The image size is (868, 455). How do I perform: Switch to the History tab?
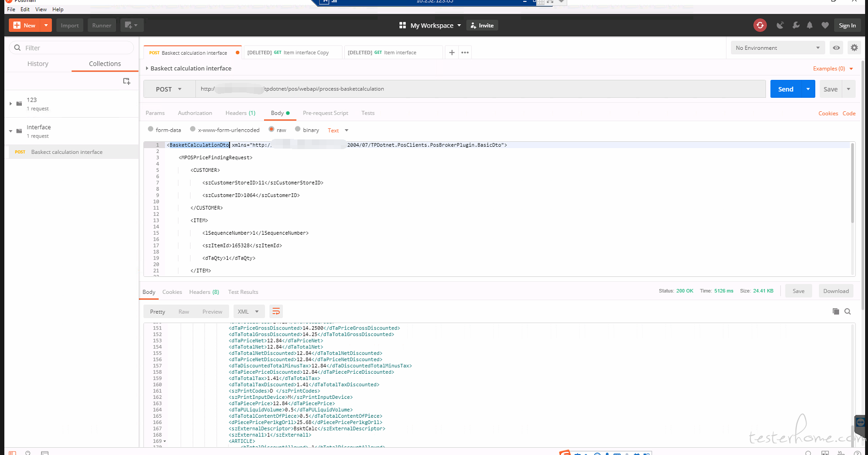pos(38,63)
